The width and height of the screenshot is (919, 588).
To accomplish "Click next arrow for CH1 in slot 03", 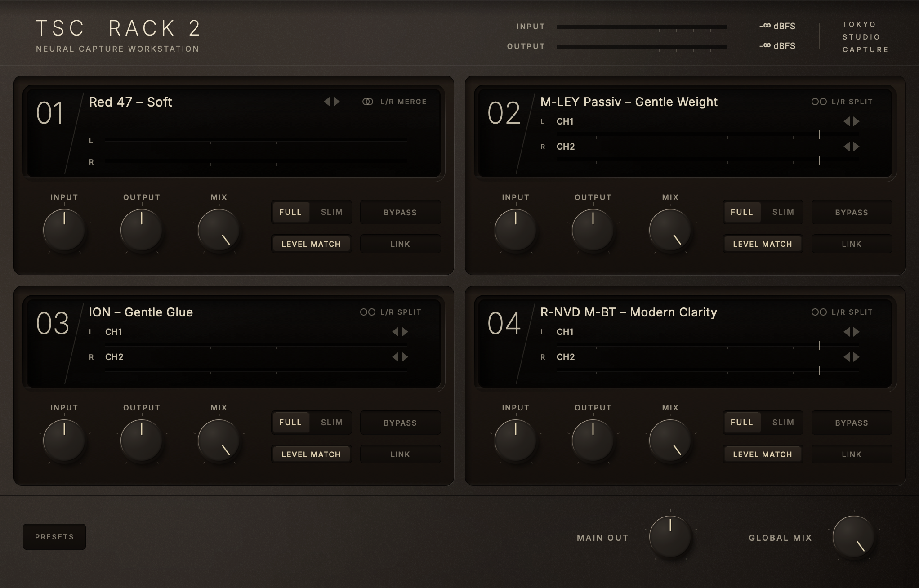I will click(x=405, y=332).
